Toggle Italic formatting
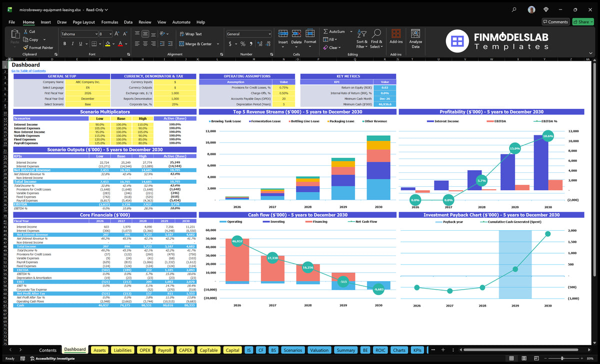 click(x=72, y=44)
